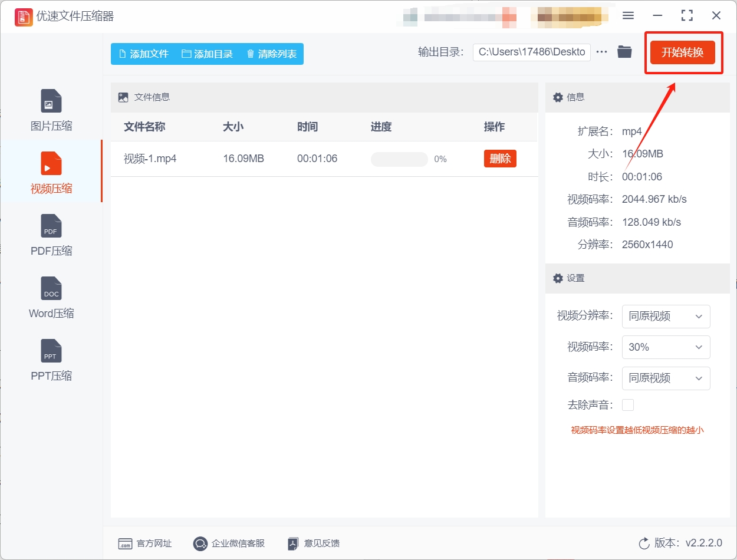Switch to Word压缩 mode

pyautogui.click(x=51, y=298)
